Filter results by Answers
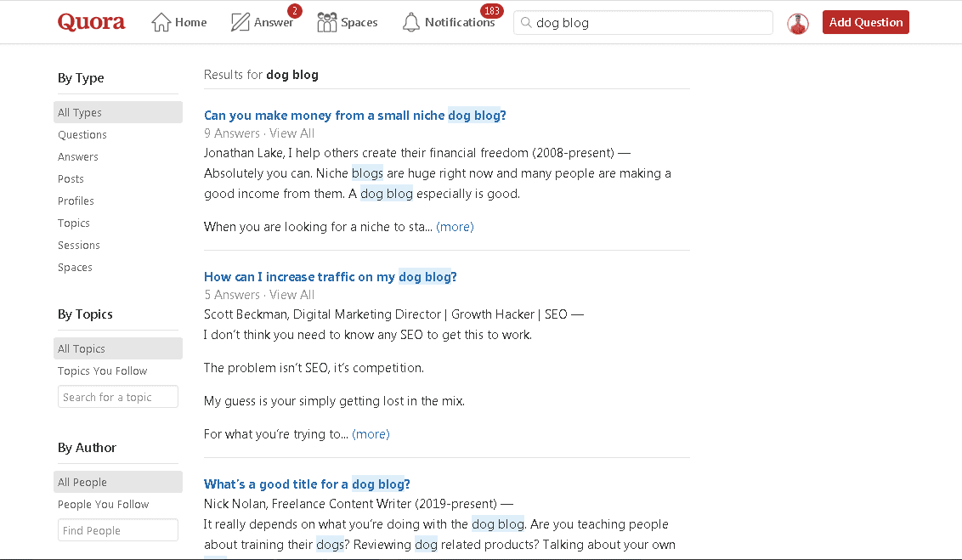Viewport: 962px width, 560px height. point(78,156)
